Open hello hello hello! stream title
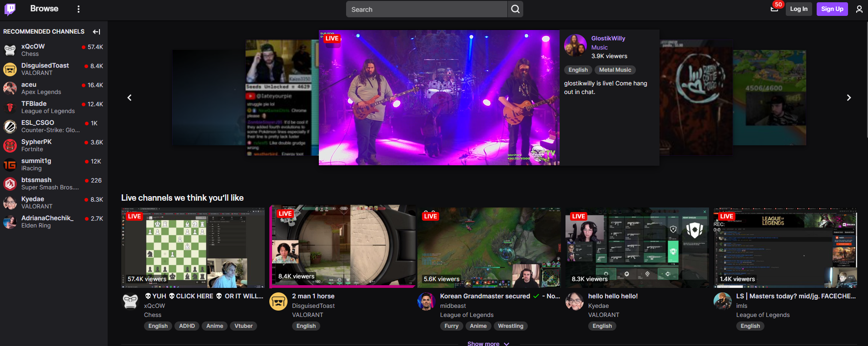The image size is (868, 346). [613, 296]
